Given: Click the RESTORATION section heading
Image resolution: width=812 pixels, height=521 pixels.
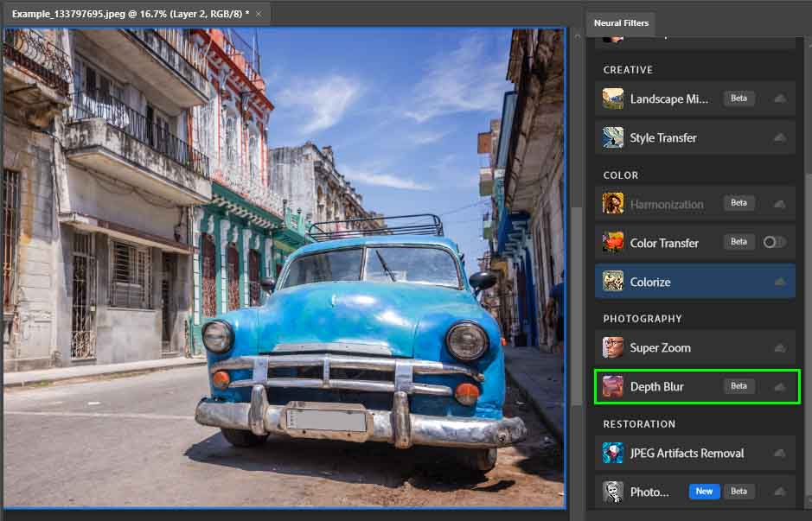Looking at the screenshot, I should 639,424.
